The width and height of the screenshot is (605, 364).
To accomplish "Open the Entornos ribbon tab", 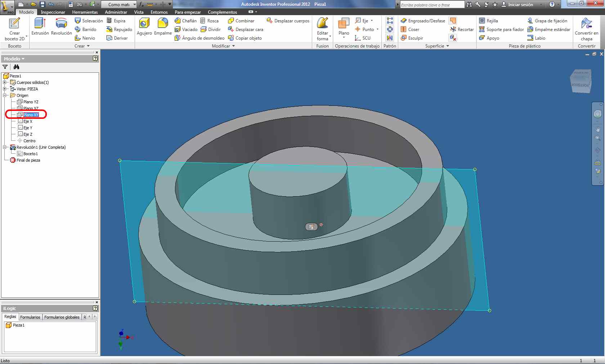I will click(159, 12).
